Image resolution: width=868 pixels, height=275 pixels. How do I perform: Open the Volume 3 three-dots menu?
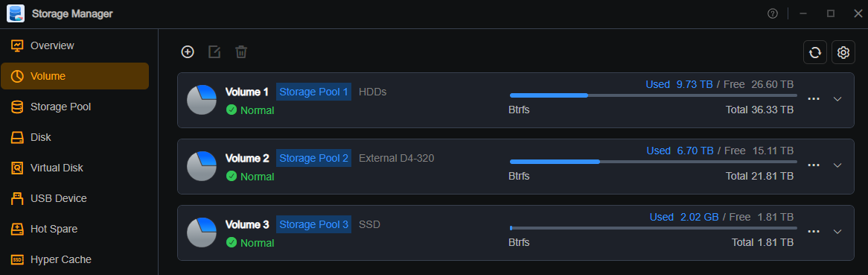click(x=813, y=232)
